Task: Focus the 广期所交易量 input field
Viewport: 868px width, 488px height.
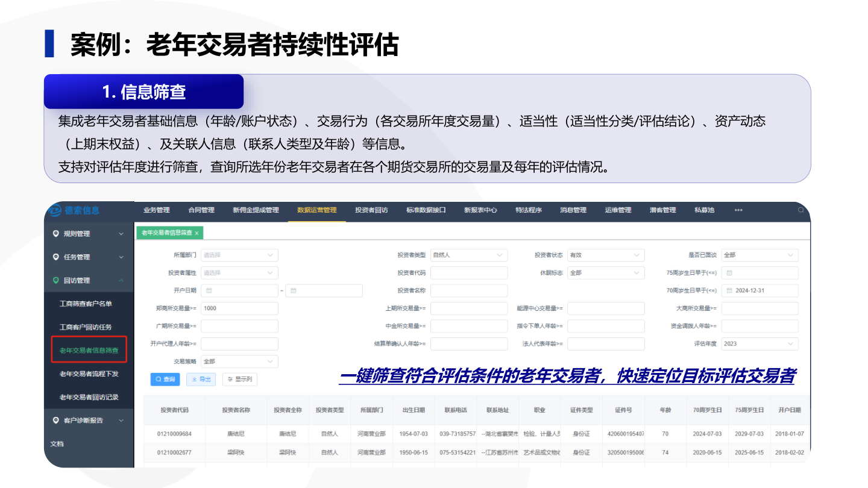Action: 239,326
